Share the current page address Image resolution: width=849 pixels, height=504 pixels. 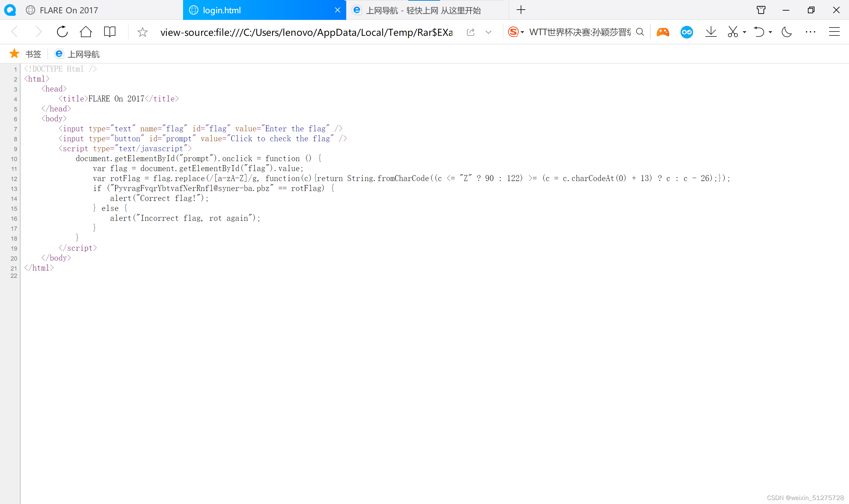tap(470, 32)
